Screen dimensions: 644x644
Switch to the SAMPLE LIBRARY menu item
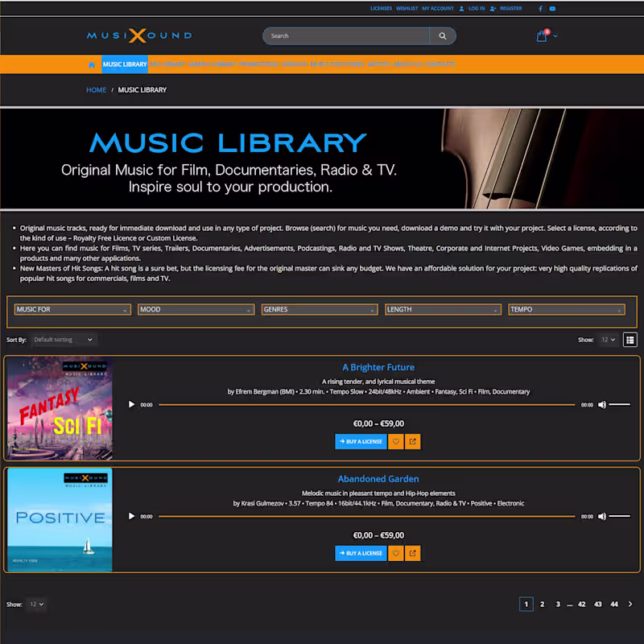coord(211,64)
